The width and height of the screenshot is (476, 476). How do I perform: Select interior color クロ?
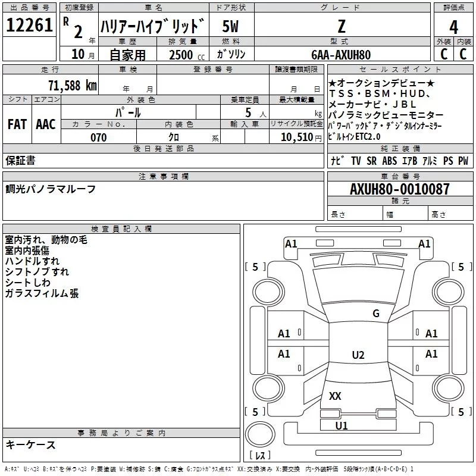tap(174, 137)
